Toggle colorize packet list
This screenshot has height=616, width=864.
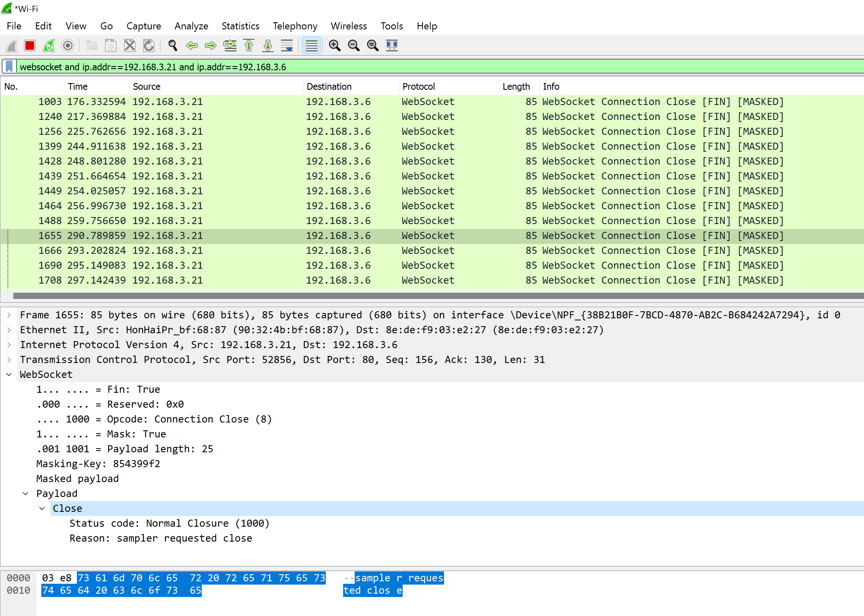(311, 45)
